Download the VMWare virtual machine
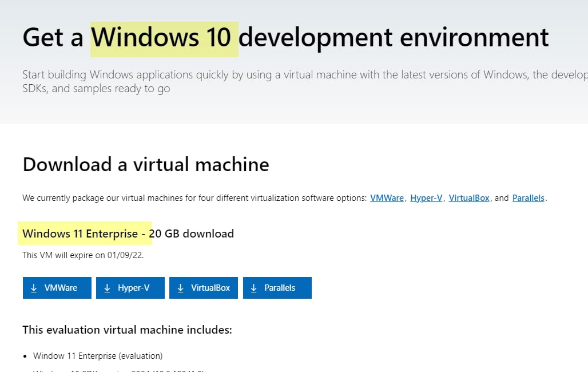The image size is (588, 372). (57, 288)
